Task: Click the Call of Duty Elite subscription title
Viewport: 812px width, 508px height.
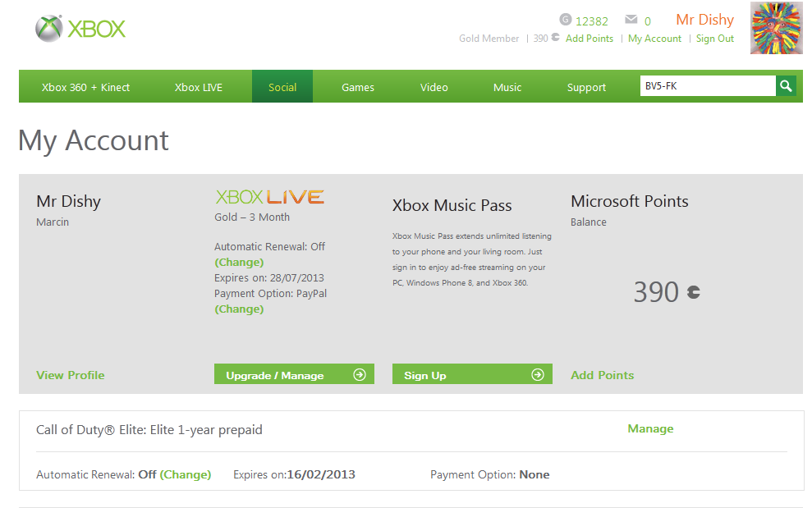Action: click(x=149, y=430)
